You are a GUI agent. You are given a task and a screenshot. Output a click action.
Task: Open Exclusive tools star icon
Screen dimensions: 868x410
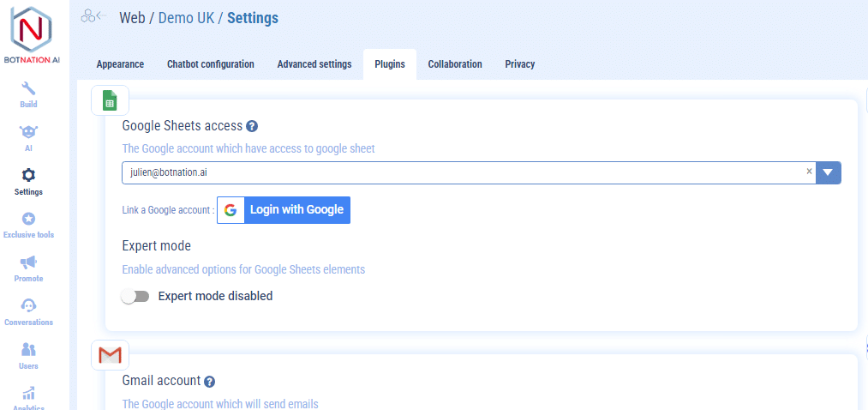point(28,219)
